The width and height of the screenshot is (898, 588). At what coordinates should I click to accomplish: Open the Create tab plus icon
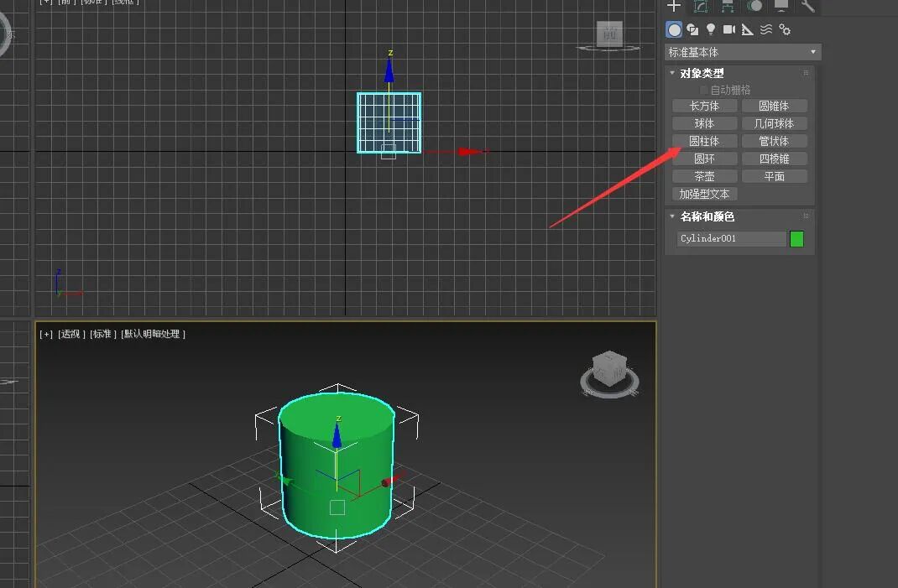pyautogui.click(x=674, y=6)
